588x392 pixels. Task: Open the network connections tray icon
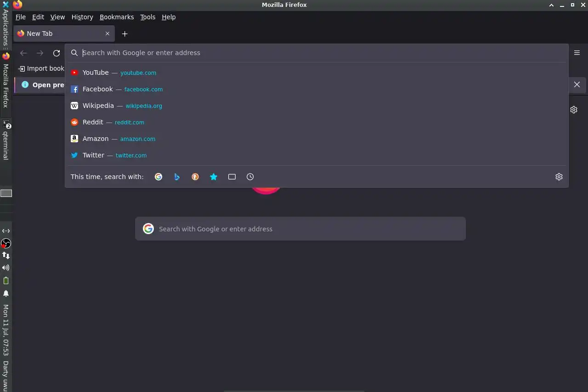[x=6, y=255]
